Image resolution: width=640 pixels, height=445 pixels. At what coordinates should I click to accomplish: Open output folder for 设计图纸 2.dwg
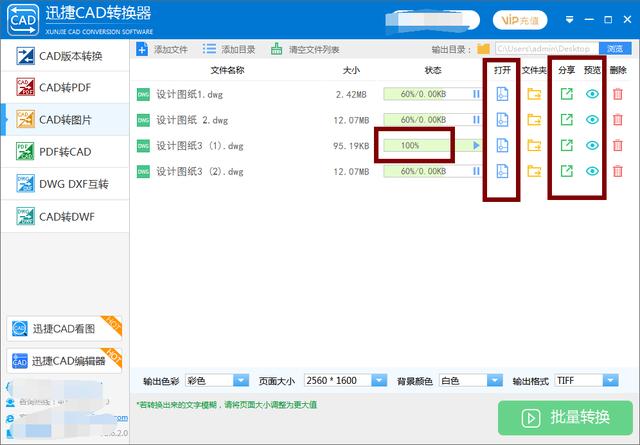534,120
